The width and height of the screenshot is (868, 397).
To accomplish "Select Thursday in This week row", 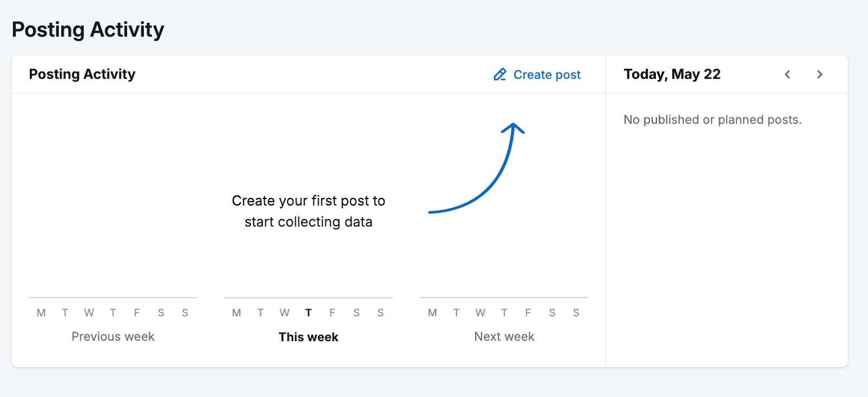I will tap(308, 312).
